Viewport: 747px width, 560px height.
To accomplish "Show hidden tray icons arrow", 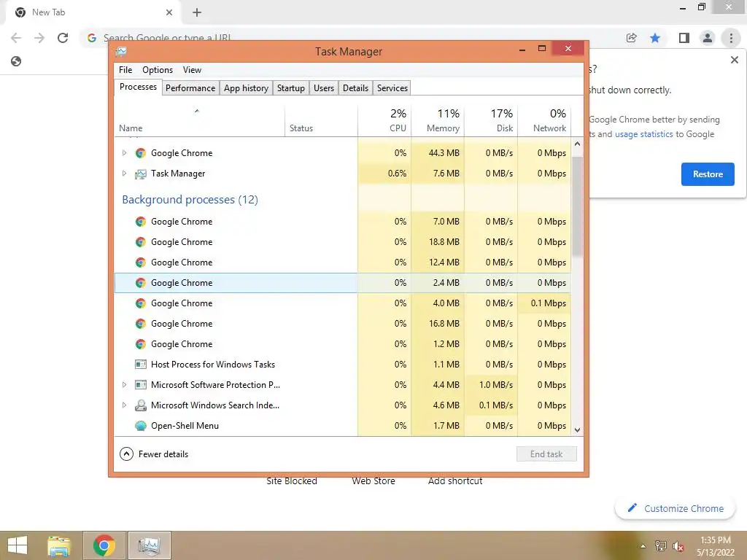I will [643, 546].
